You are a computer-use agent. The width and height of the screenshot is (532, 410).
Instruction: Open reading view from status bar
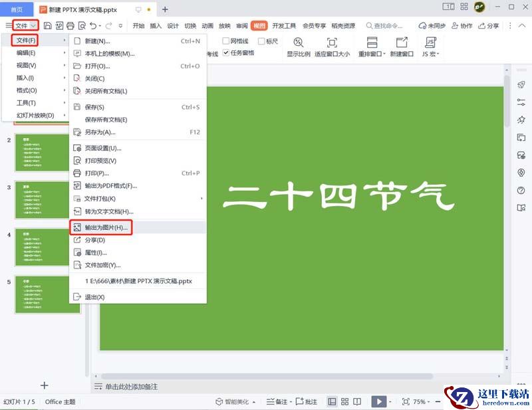pyautogui.click(x=358, y=401)
